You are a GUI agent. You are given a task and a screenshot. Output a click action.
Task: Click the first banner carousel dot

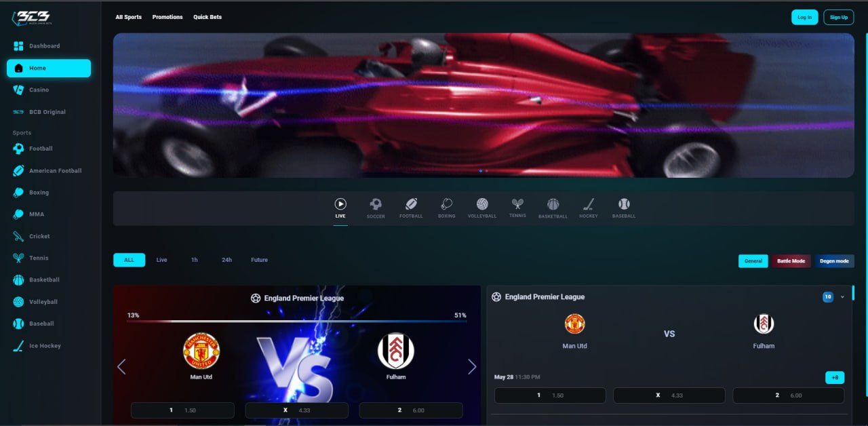tap(481, 171)
